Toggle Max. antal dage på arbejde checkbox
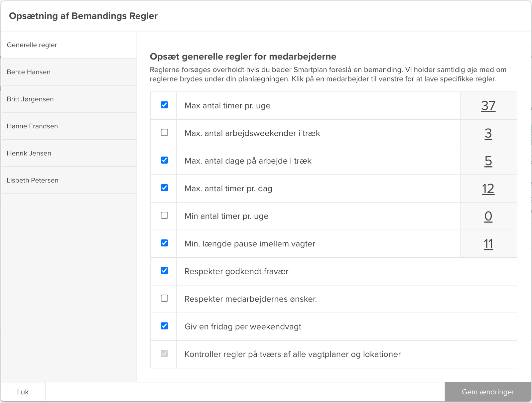Screen dimensions: 532x403 (164, 160)
